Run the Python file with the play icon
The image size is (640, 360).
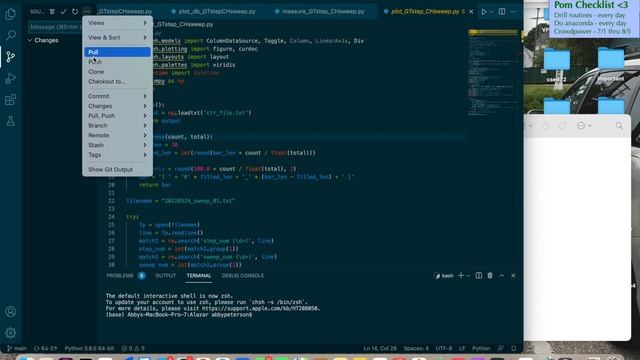(x=484, y=11)
